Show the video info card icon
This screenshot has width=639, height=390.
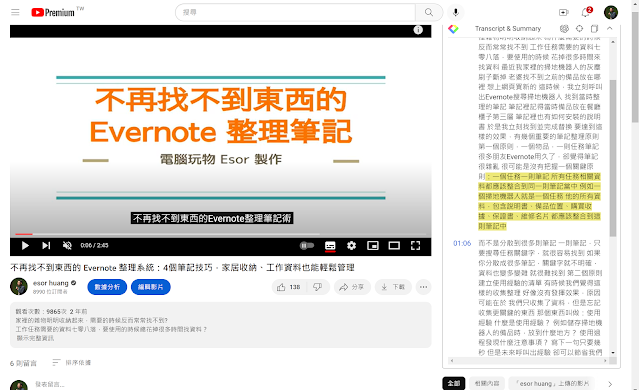coord(418,30)
